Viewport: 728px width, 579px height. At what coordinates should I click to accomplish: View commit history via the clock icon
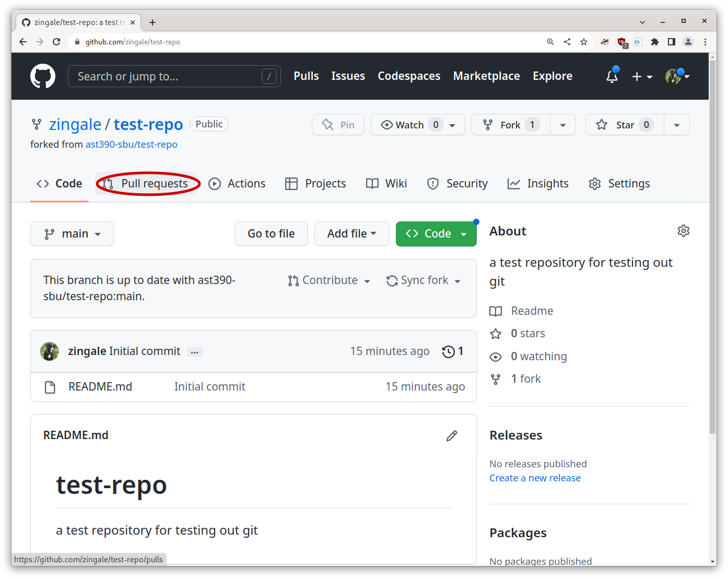click(448, 351)
